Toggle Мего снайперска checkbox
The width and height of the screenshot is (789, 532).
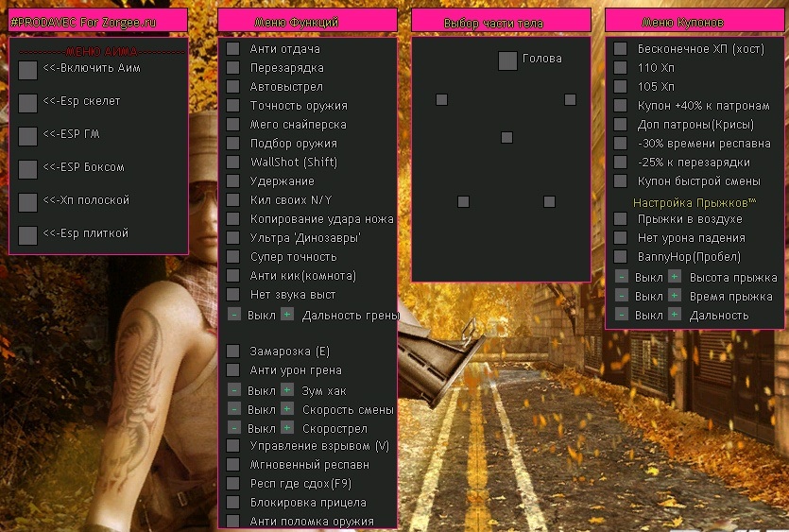click(233, 125)
